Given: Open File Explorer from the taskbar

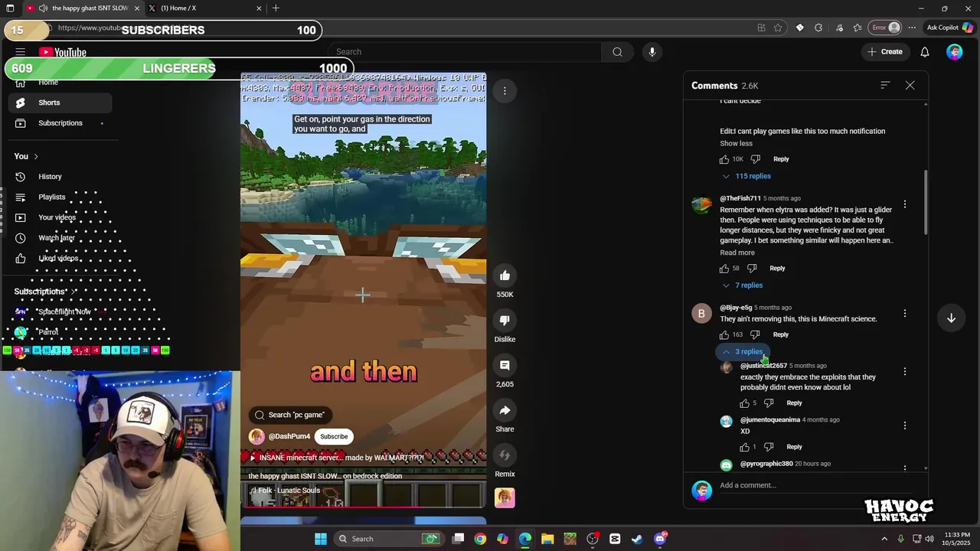Looking at the screenshot, I should (547, 539).
